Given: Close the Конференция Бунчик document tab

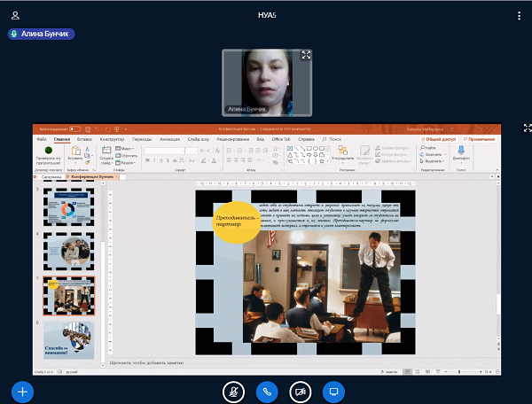Looking at the screenshot, I should coord(117,176).
